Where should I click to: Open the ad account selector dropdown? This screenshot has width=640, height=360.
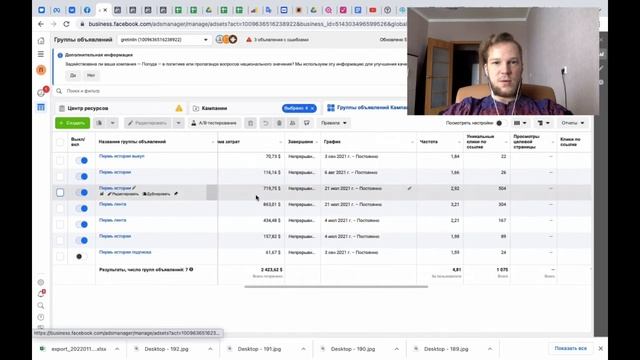pos(164,40)
